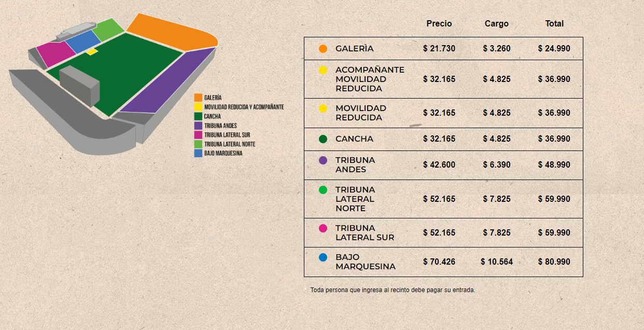Click the purple Tribuna Andes dot in table

pos(323,160)
